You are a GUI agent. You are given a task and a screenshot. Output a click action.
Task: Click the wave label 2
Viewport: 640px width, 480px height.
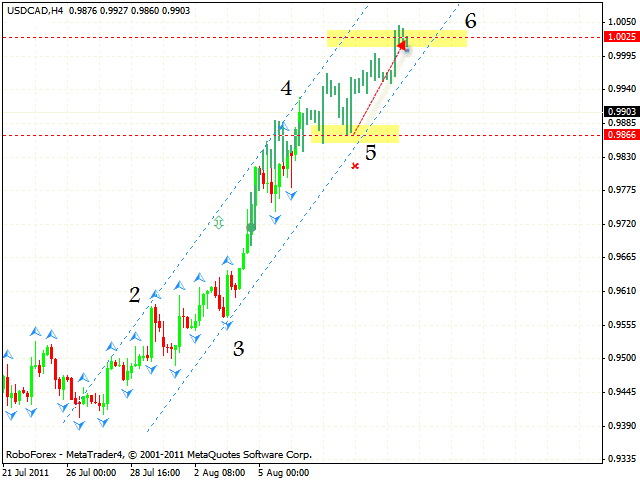(134, 295)
